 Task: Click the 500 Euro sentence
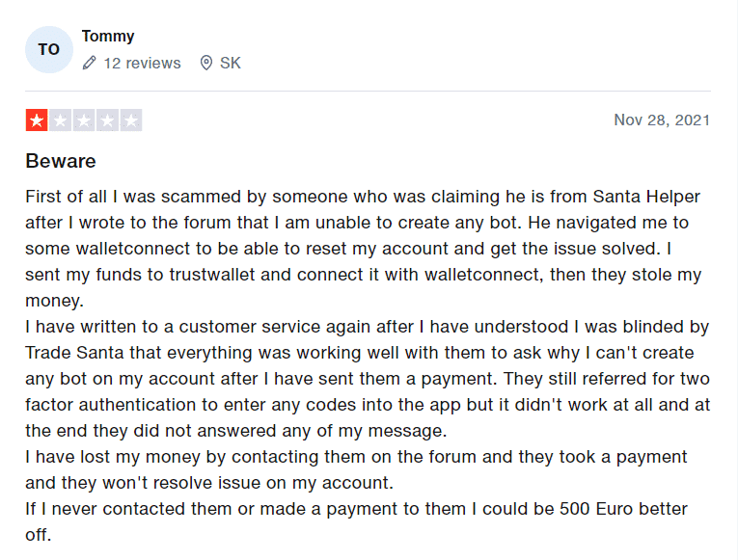[x=356, y=521]
